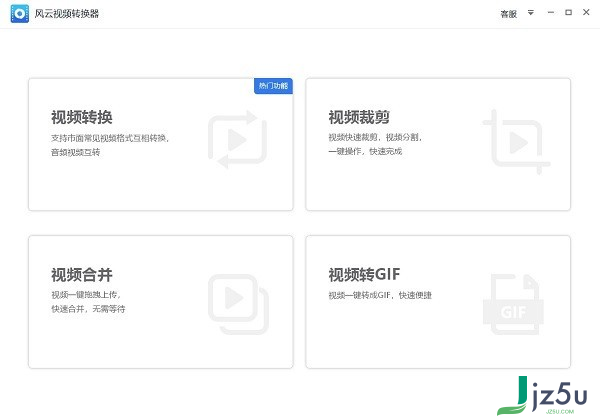Click the 一键操作，快速完成 text
The image size is (600, 416).
(x=365, y=152)
